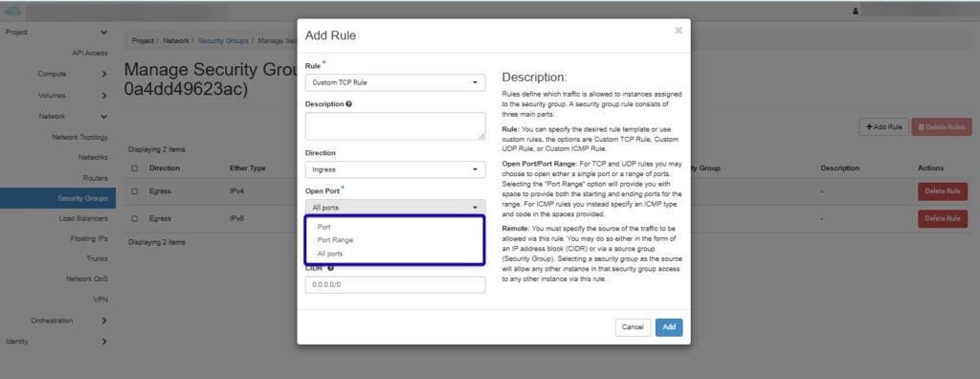Open the Open Port dropdown showing All ports
Screen dimensions: 980x379
click(x=395, y=208)
